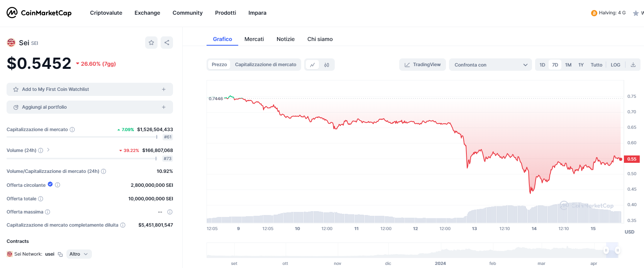
Task: Add Sei to My First Coin Watchlist
Action: coord(90,89)
